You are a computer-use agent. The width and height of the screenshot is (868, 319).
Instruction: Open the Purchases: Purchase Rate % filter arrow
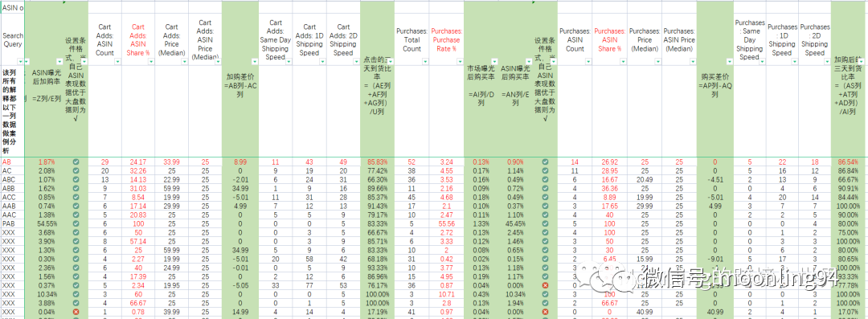[460, 62]
